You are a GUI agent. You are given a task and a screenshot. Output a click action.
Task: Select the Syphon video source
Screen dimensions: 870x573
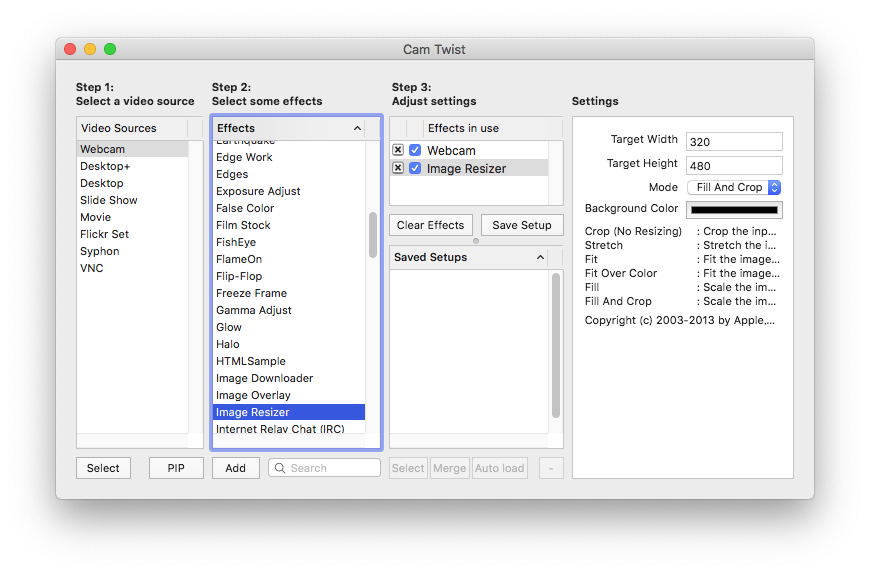[x=133, y=251]
